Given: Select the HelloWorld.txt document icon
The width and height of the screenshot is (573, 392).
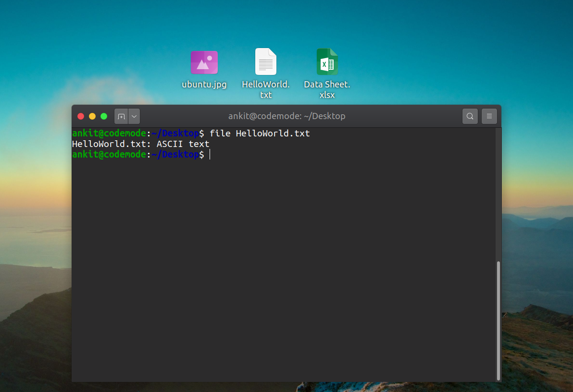Looking at the screenshot, I should pyautogui.click(x=265, y=61).
